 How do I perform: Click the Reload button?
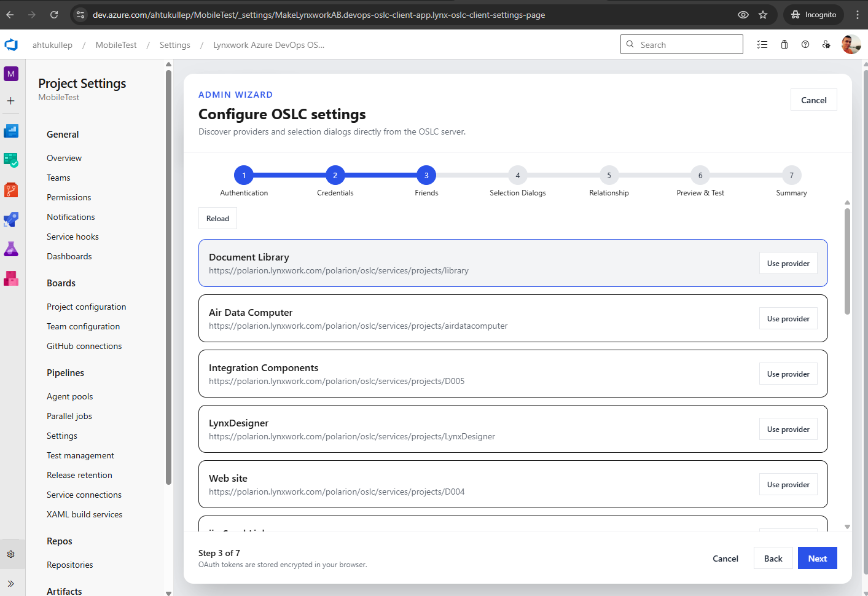217,219
